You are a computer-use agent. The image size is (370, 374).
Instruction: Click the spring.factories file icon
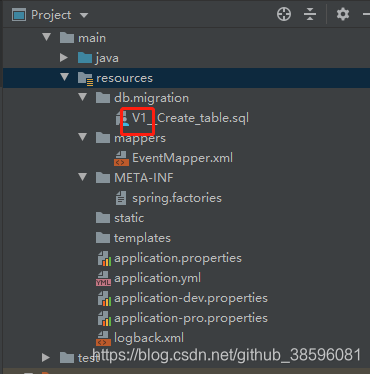121,198
